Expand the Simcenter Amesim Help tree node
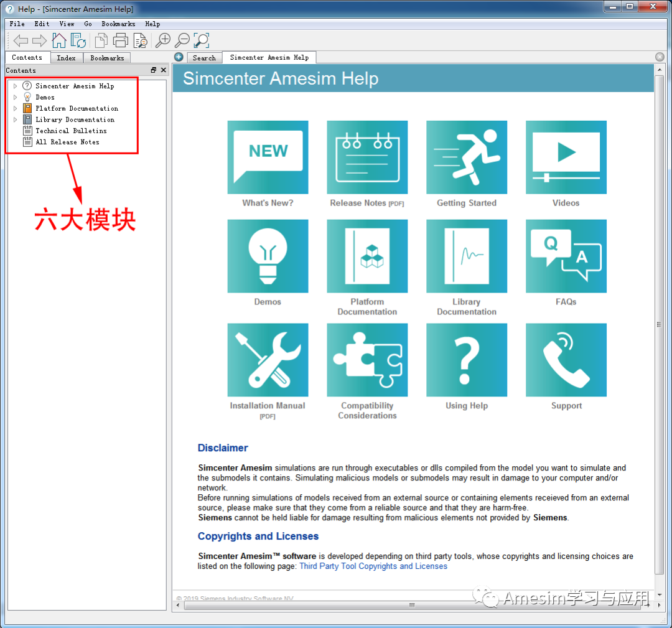The image size is (672, 628). click(x=15, y=86)
